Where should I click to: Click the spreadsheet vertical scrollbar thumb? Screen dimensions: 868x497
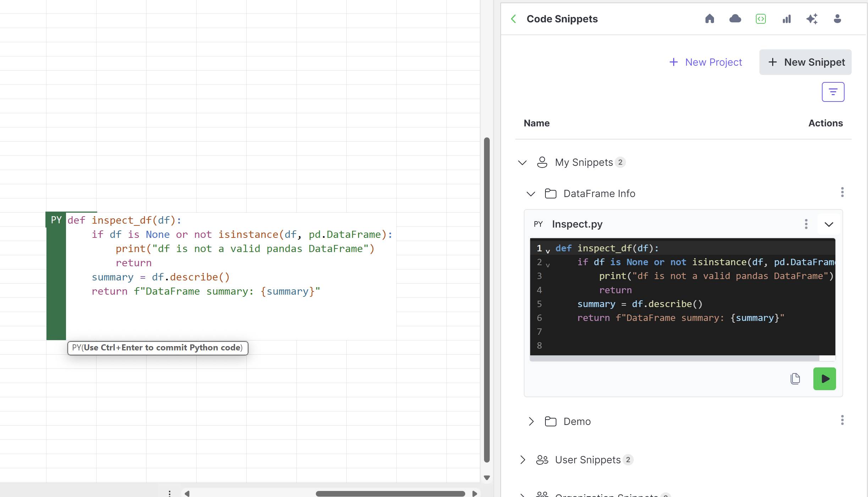(x=487, y=300)
